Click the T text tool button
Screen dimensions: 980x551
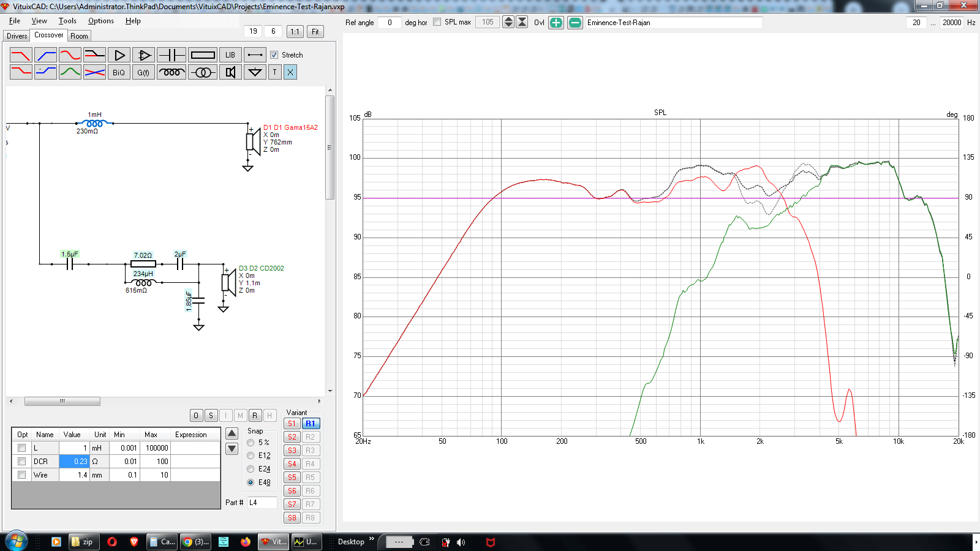click(x=274, y=72)
